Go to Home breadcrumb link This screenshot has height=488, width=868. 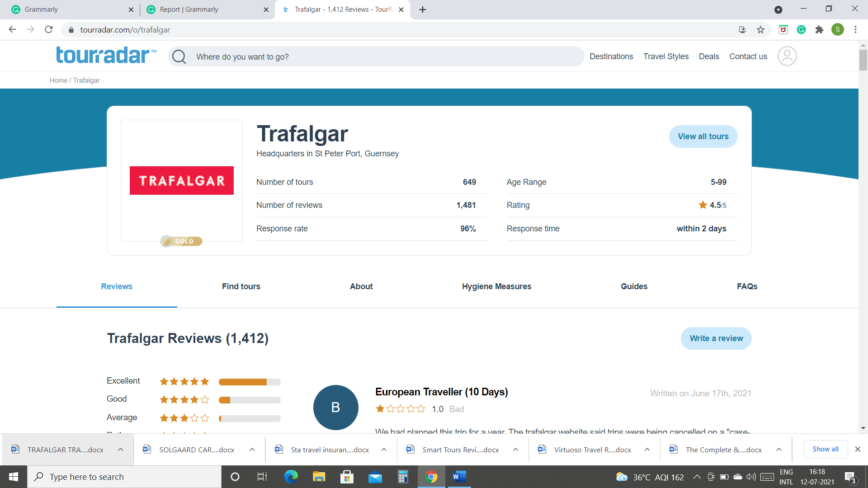pyautogui.click(x=58, y=80)
